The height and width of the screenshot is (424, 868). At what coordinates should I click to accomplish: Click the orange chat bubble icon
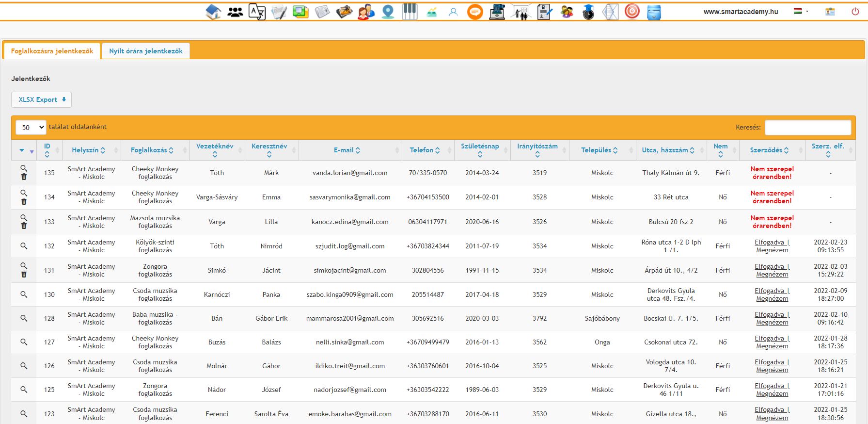click(475, 12)
